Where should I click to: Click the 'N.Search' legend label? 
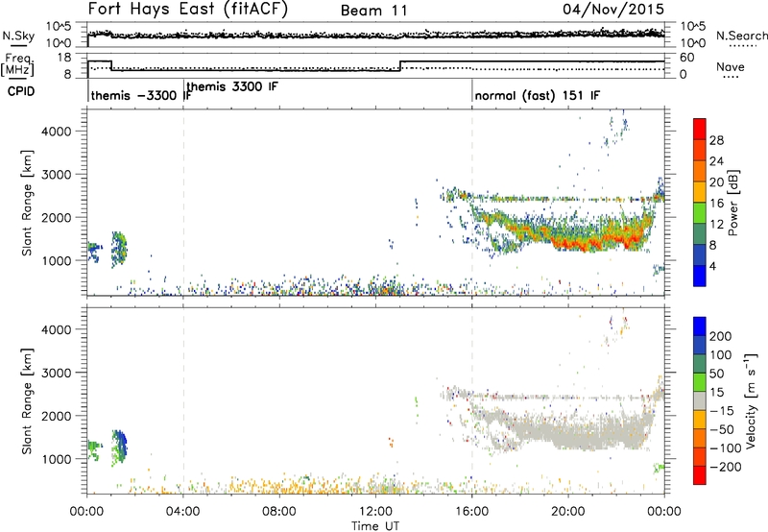(741, 36)
